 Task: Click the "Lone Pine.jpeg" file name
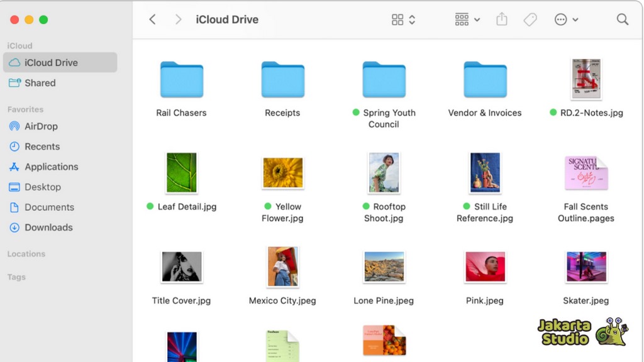click(384, 300)
